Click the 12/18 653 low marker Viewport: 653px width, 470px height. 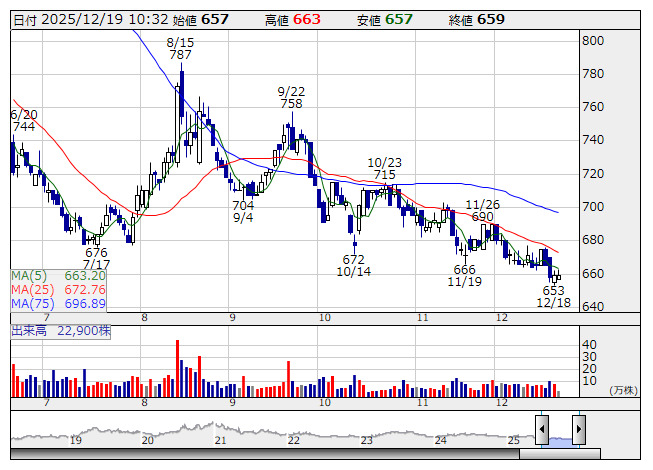[x=553, y=296]
